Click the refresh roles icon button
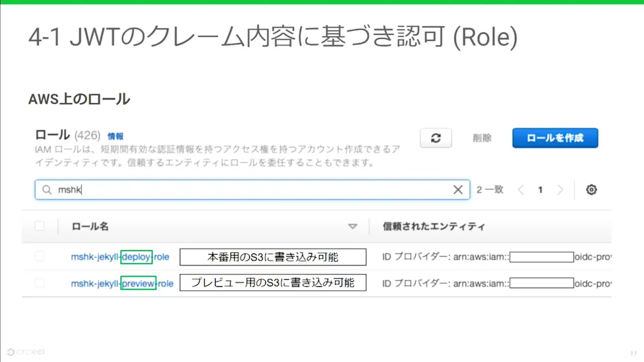644x362 pixels. [436, 138]
